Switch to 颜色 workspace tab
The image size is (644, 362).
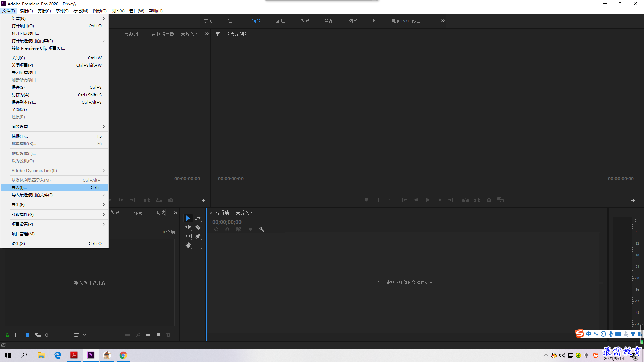pos(280,21)
